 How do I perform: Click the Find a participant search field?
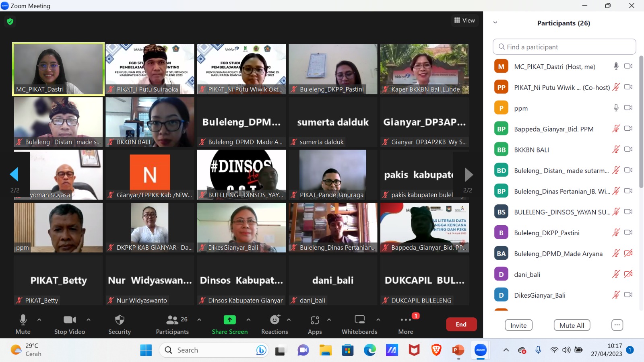tap(564, 47)
